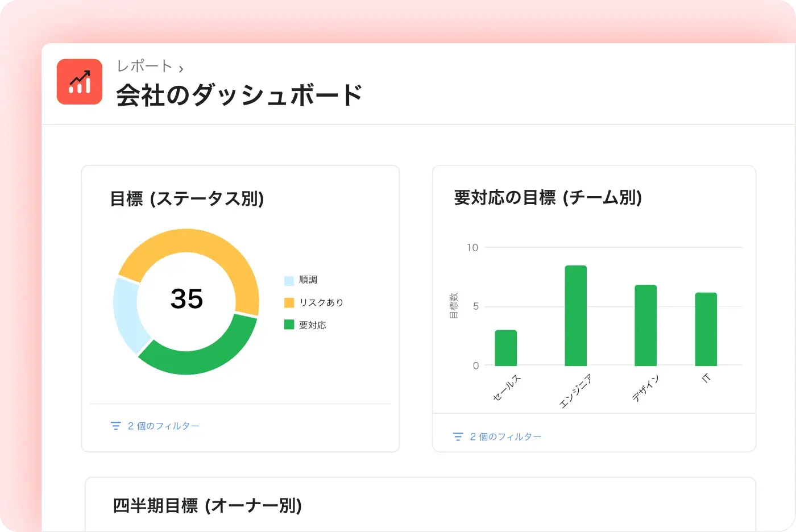
Task: Click the デザイン axis label
Action: click(x=645, y=388)
